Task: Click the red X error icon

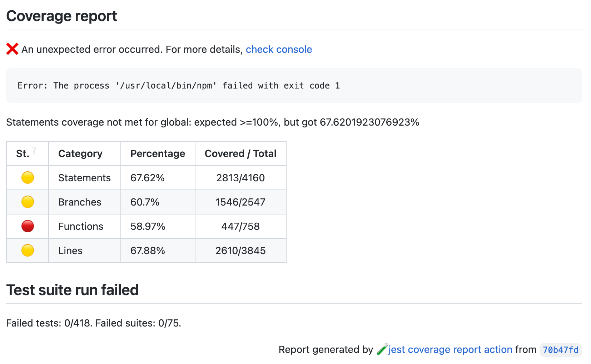Action: (x=12, y=49)
